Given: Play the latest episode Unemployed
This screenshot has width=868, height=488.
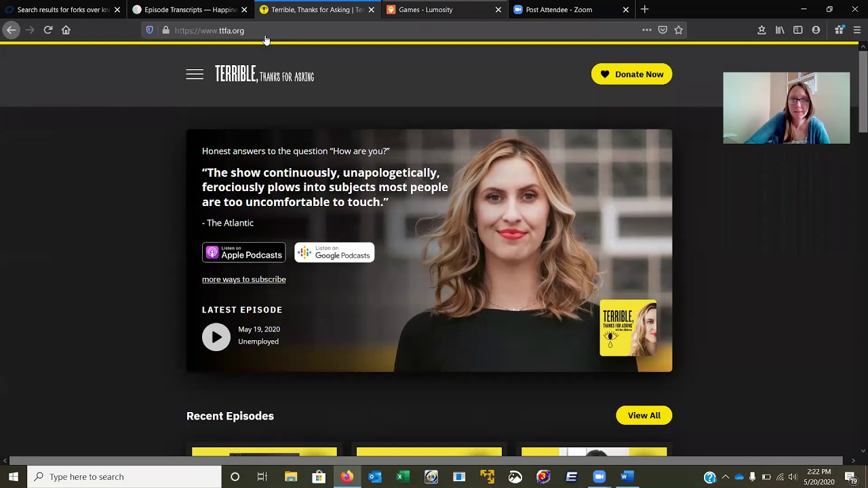Looking at the screenshot, I should (216, 337).
